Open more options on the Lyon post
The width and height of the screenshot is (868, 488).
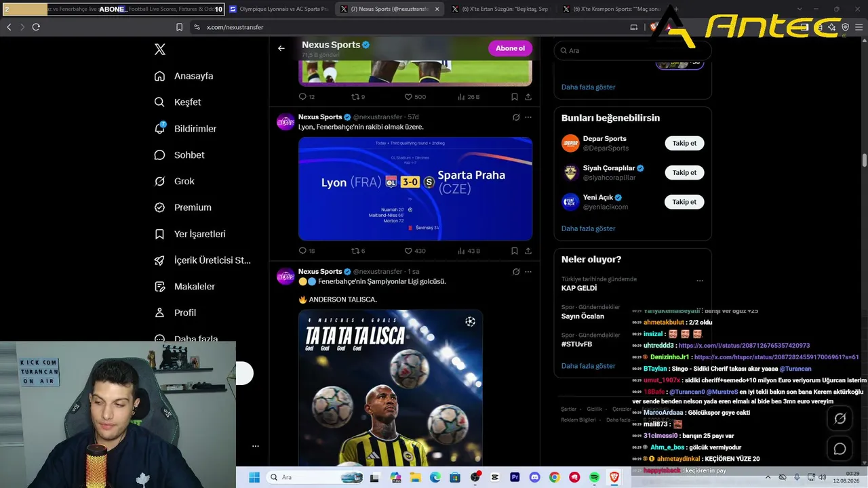click(x=528, y=117)
